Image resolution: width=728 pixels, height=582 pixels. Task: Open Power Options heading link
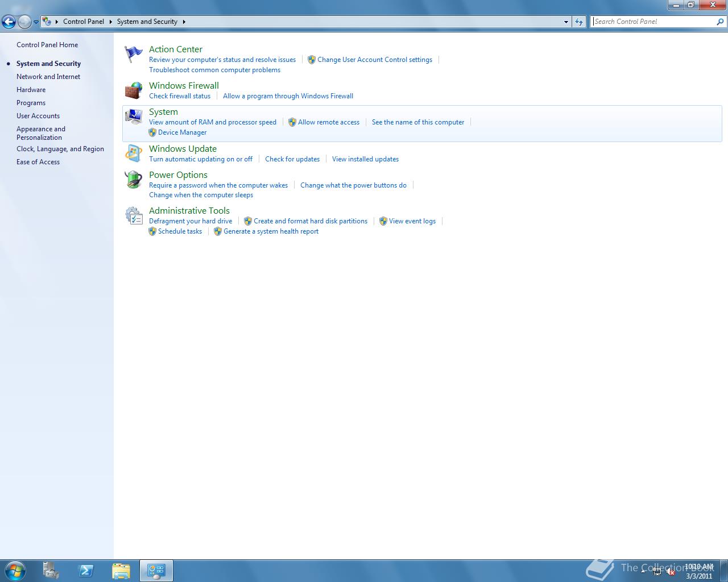click(x=178, y=175)
